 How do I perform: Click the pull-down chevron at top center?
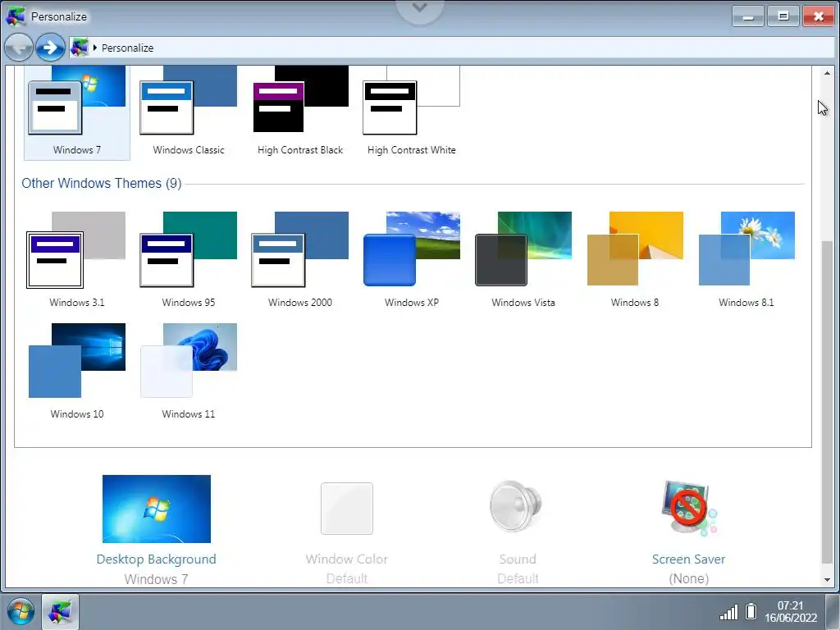point(420,8)
